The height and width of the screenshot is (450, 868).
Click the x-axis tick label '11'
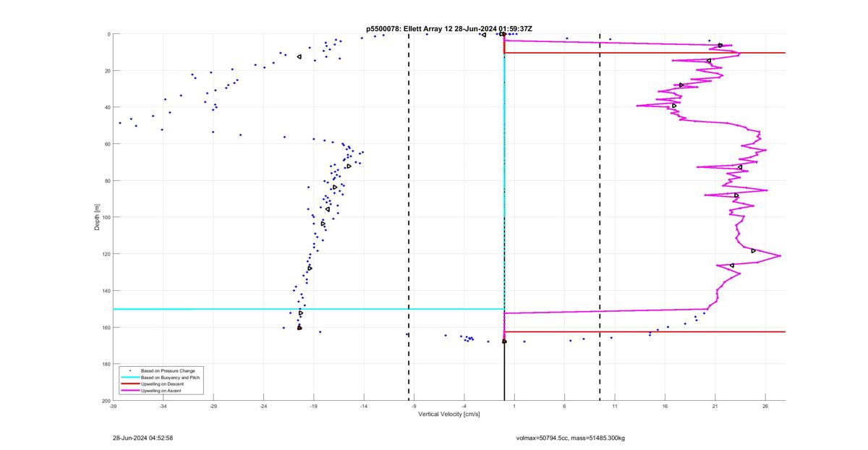pyautogui.click(x=615, y=407)
